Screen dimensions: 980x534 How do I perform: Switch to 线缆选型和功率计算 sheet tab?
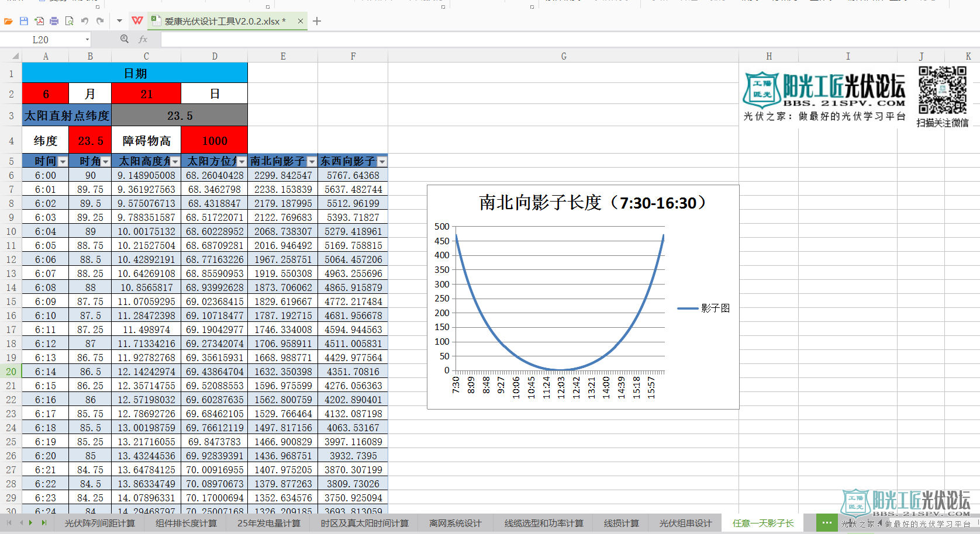[544, 523]
